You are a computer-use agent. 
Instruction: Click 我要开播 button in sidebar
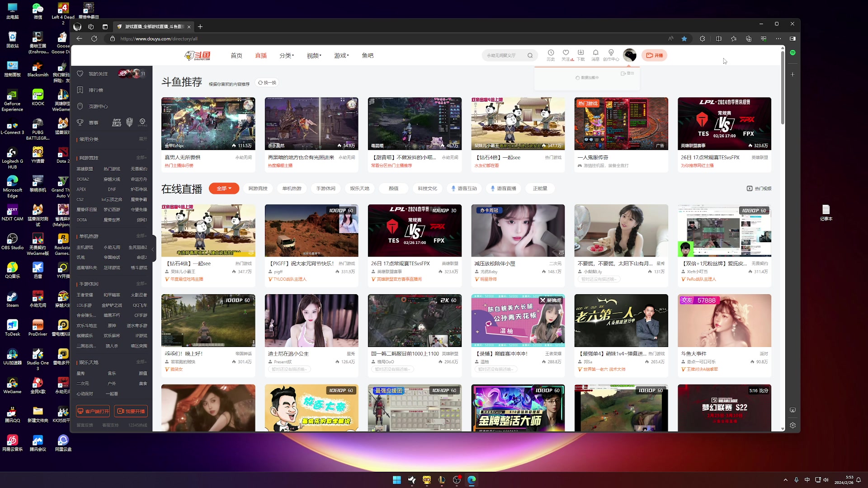point(131,411)
